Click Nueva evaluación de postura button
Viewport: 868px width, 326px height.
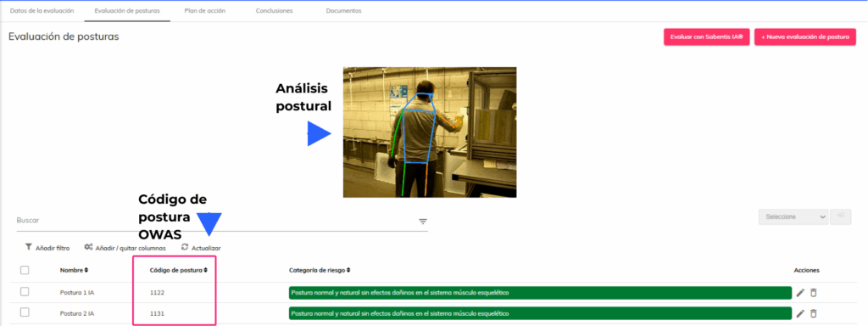point(805,37)
